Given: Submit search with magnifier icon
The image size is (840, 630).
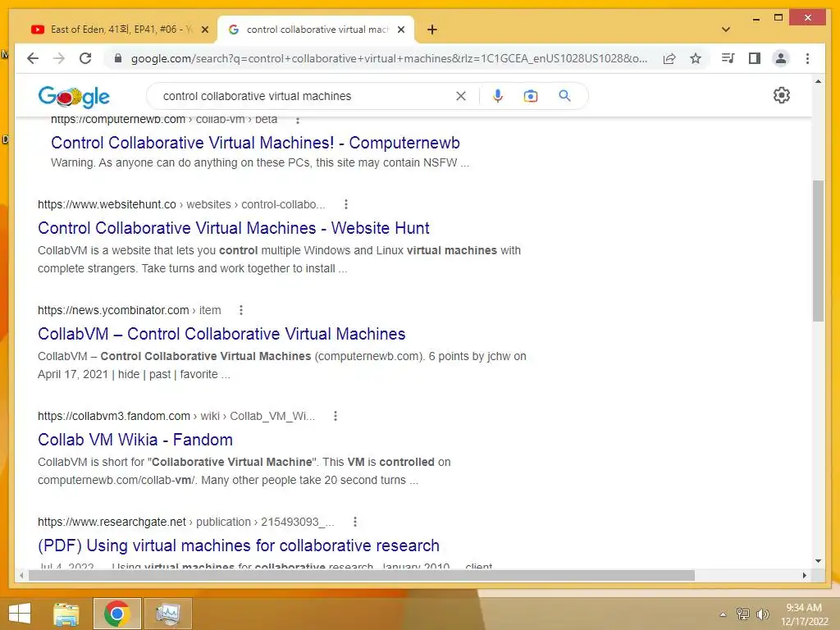Looking at the screenshot, I should coord(564,96).
